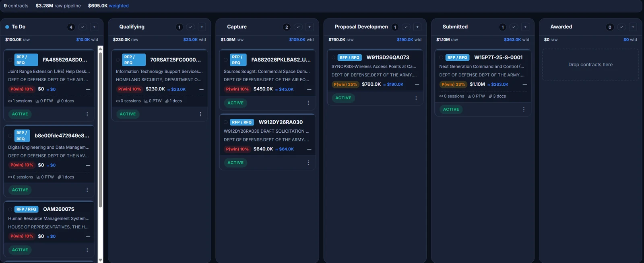
Task: Expand the dash control on FA485526ASD0 card
Action: coord(88,89)
